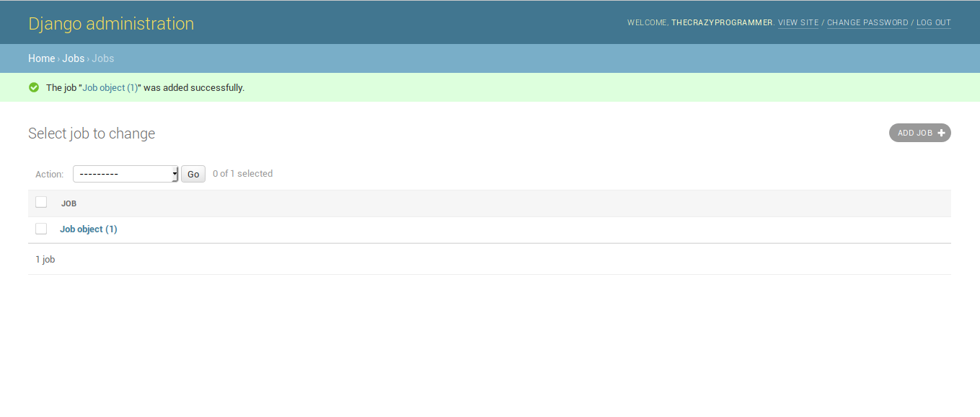The height and width of the screenshot is (417, 980).
Task: Click Log Out in the header
Action: pyautogui.click(x=934, y=23)
